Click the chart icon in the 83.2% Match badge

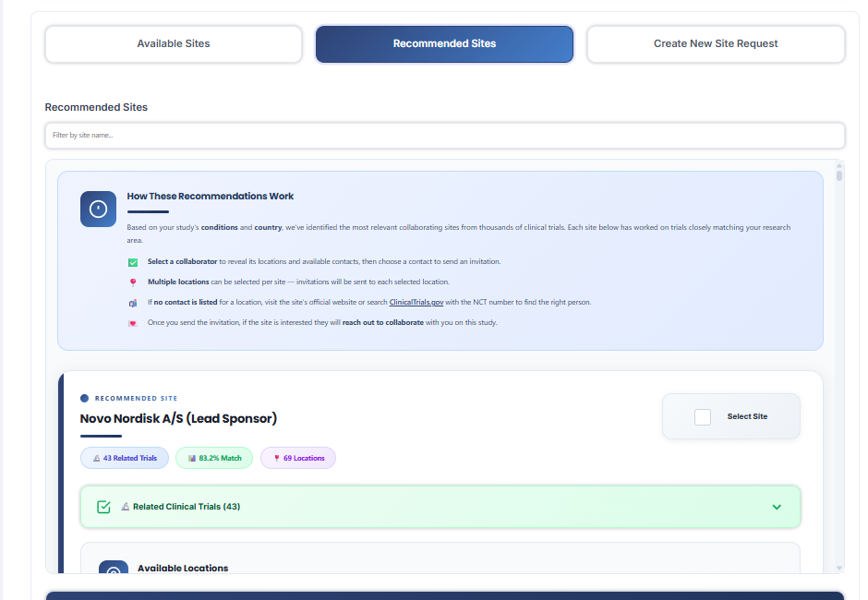point(191,458)
